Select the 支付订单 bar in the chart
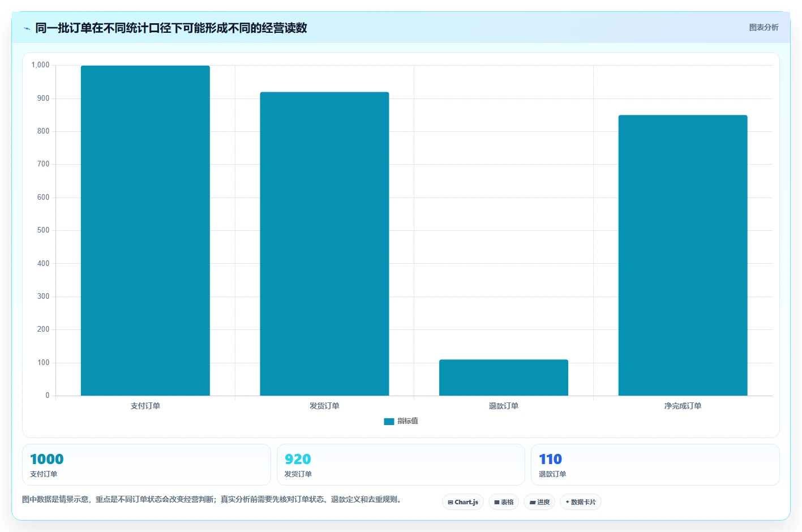802x532 pixels. tap(145, 230)
